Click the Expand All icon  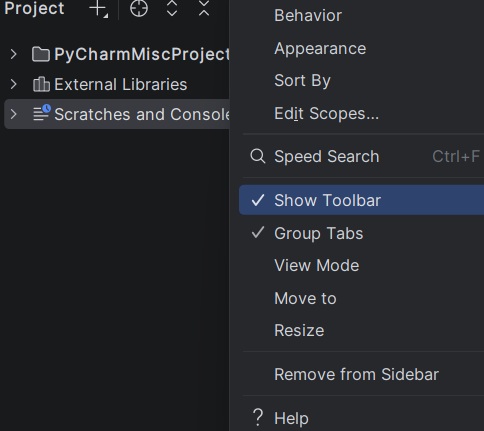tap(172, 8)
